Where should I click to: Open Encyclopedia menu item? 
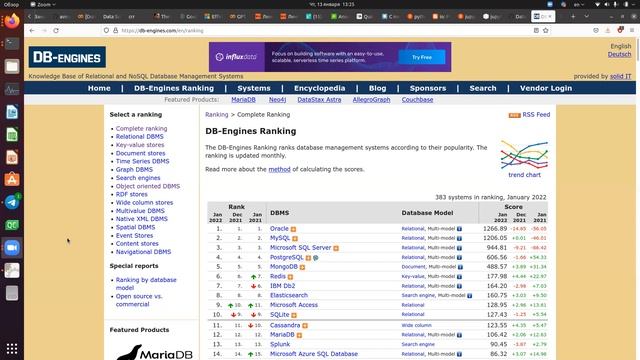pos(320,88)
